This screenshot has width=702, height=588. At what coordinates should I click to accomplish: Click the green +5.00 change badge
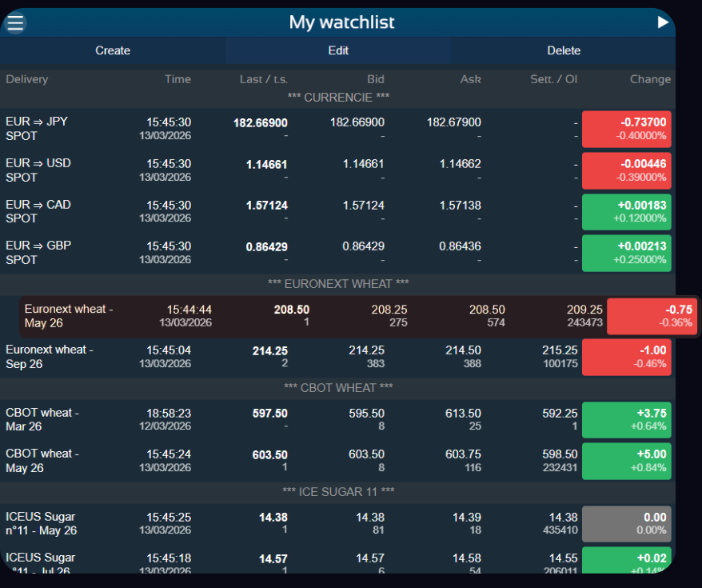(626, 461)
